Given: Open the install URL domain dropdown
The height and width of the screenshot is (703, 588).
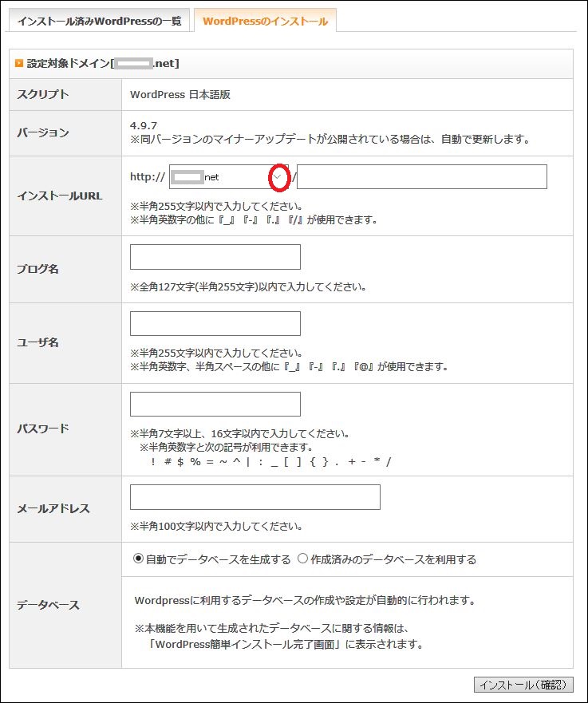Looking at the screenshot, I should [x=229, y=176].
